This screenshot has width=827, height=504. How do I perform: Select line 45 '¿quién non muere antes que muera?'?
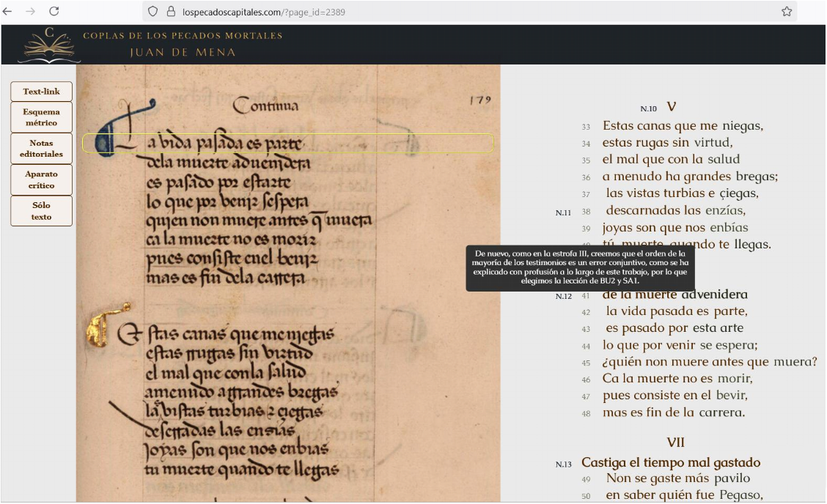pyautogui.click(x=710, y=362)
